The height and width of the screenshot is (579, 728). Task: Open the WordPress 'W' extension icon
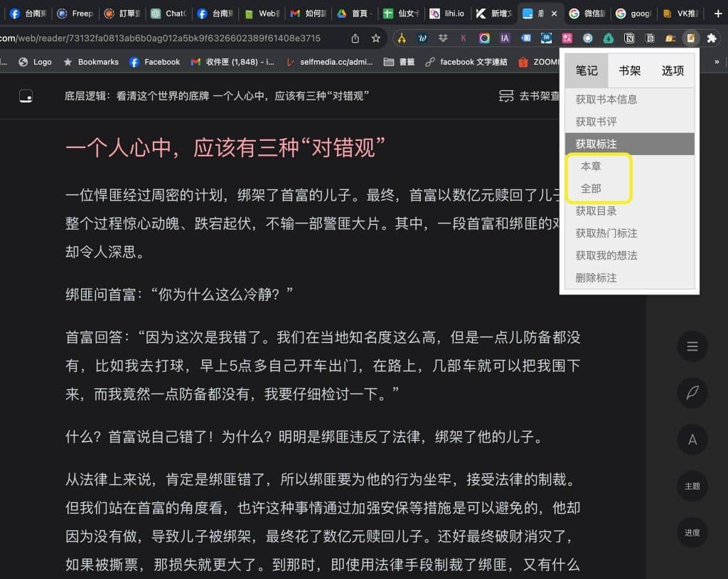[422, 38]
